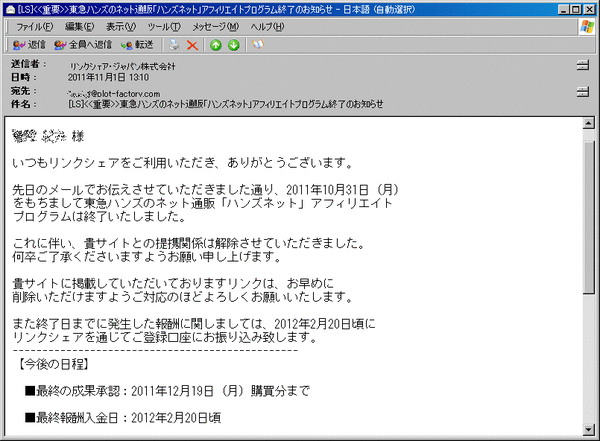Click the recipient email address ending plot-factory.com
600x441 pixels.
tap(114, 93)
